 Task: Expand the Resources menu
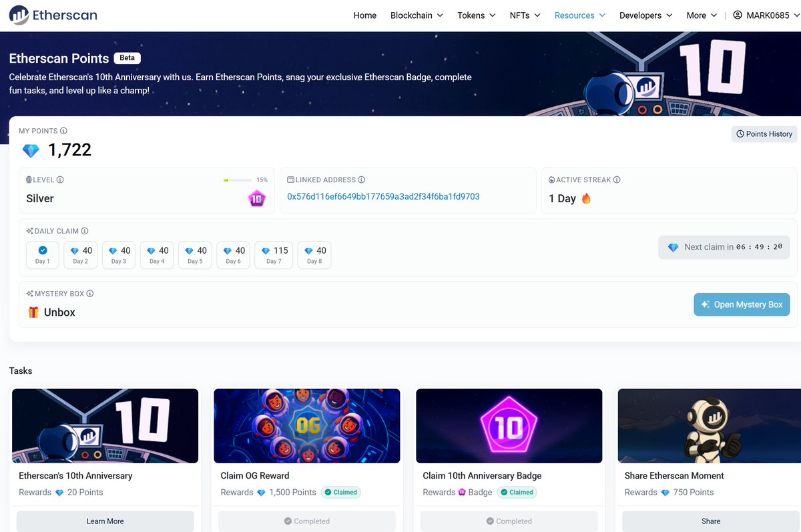[x=580, y=15]
